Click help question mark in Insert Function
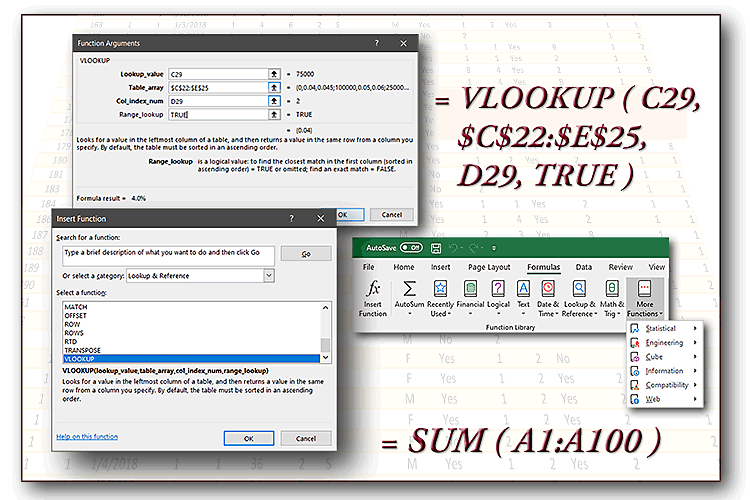Viewport: 750px width, 500px height. click(292, 218)
